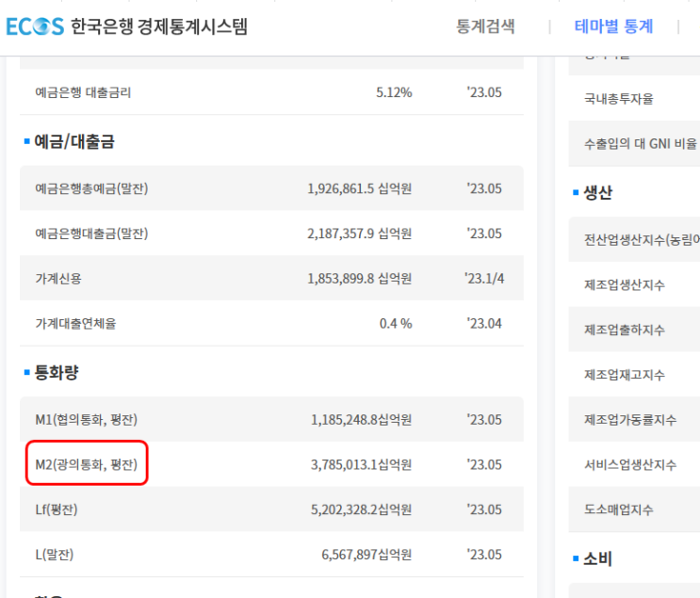Click the '23.04 date for 가계대출연체율
The height and width of the screenshot is (598, 700).
pos(484,324)
